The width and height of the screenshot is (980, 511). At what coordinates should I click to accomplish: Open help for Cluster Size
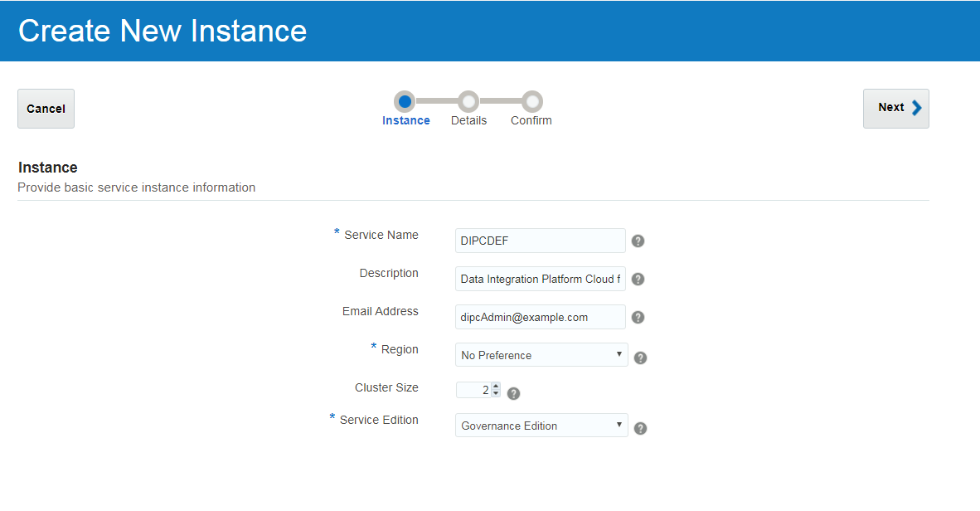[x=513, y=392]
